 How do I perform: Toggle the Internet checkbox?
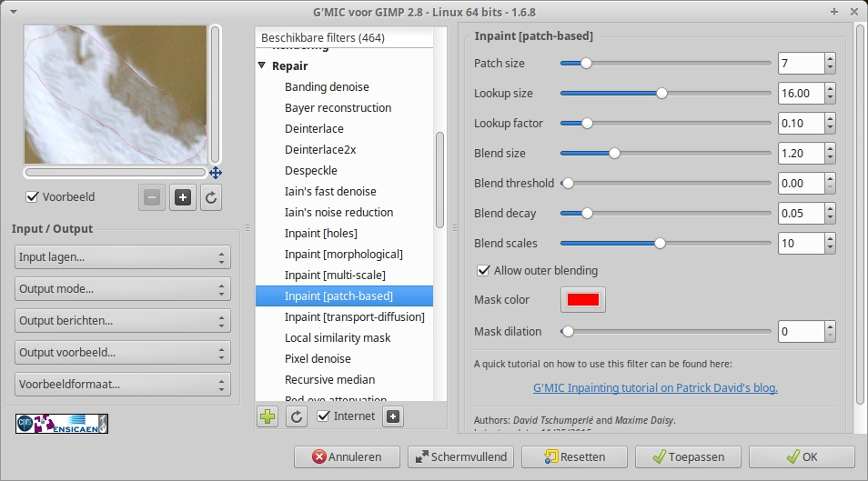[x=324, y=416]
